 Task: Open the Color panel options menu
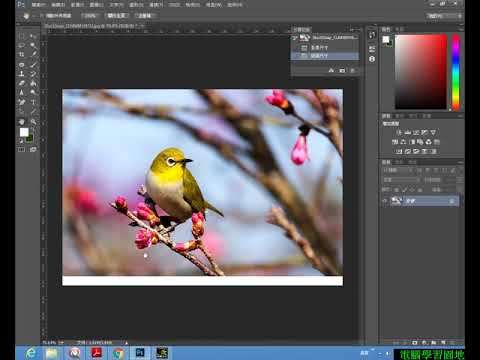pos(460,29)
